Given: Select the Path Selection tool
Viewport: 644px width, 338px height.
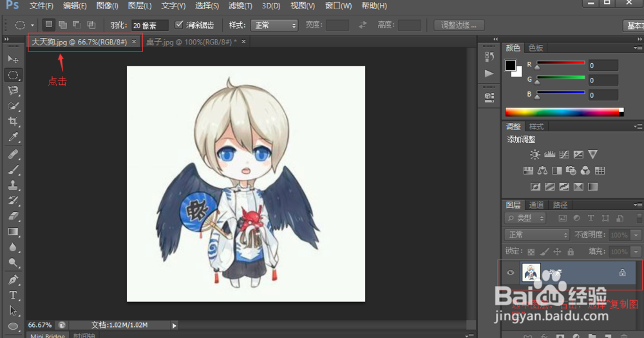Looking at the screenshot, I should tap(13, 310).
